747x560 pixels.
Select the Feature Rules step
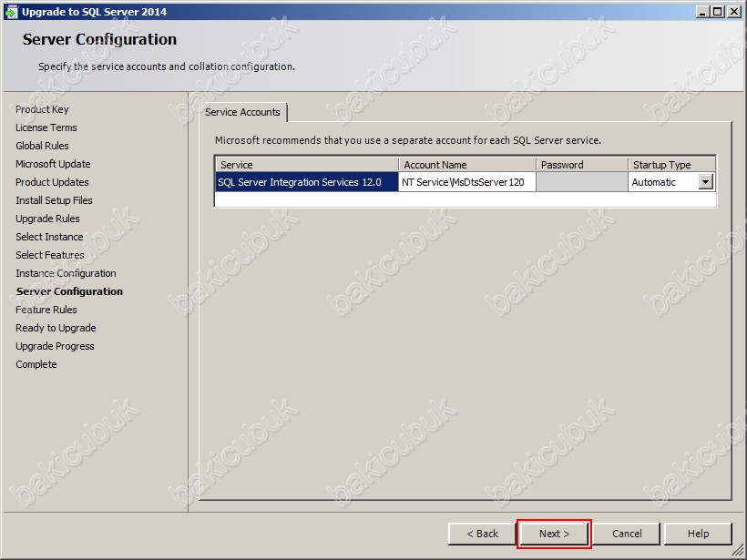point(46,310)
